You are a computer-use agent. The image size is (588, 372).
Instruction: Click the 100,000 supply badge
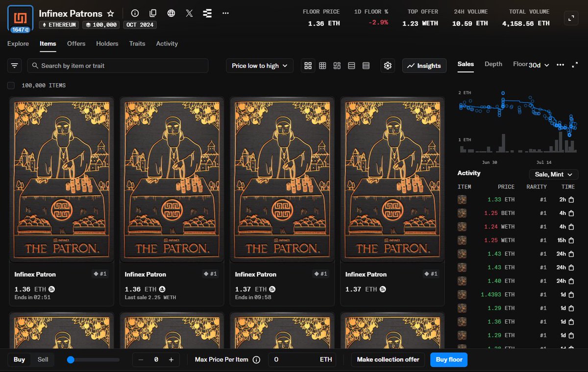(101, 24)
